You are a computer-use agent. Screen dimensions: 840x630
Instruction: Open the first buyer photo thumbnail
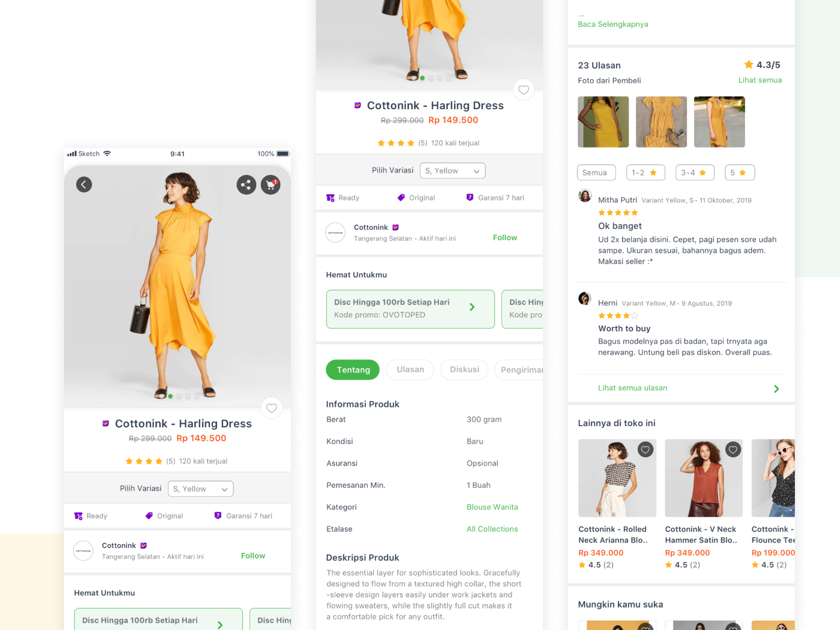(x=603, y=122)
